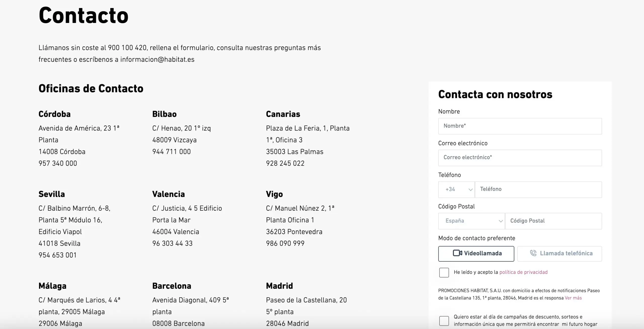Click the Contacta con nosotros heading
The image size is (644, 329).
click(495, 94)
